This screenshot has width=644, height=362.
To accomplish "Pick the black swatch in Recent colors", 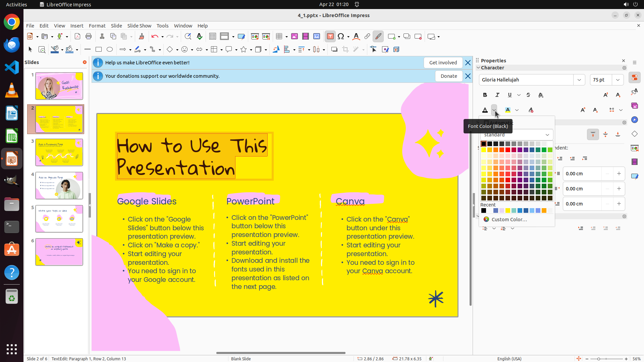I will tap(484, 211).
